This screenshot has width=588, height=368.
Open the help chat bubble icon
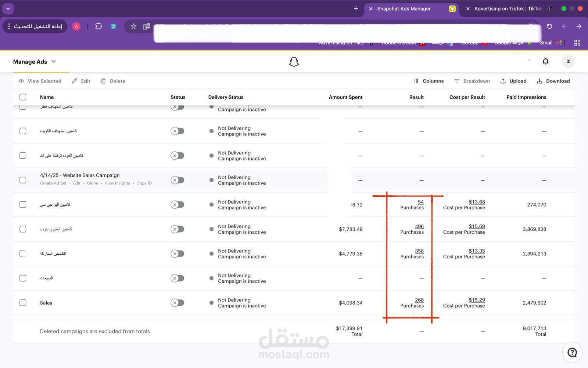point(572,353)
